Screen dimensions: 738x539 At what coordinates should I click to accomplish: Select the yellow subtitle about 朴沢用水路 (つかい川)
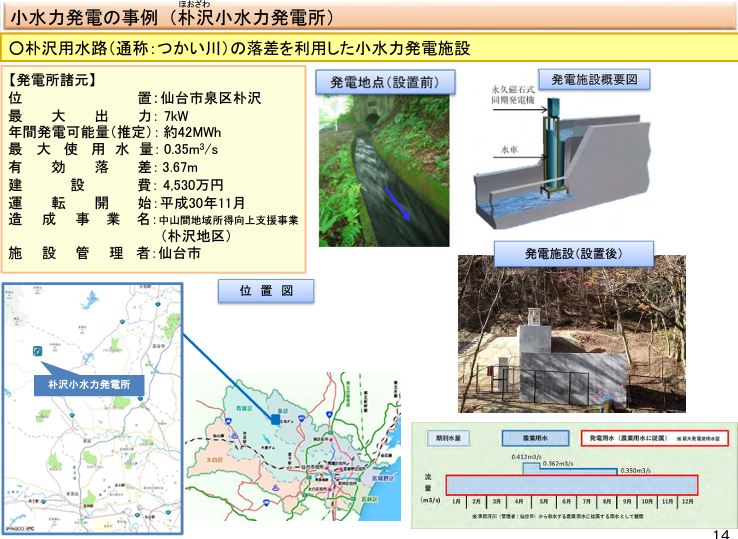coord(240,48)
